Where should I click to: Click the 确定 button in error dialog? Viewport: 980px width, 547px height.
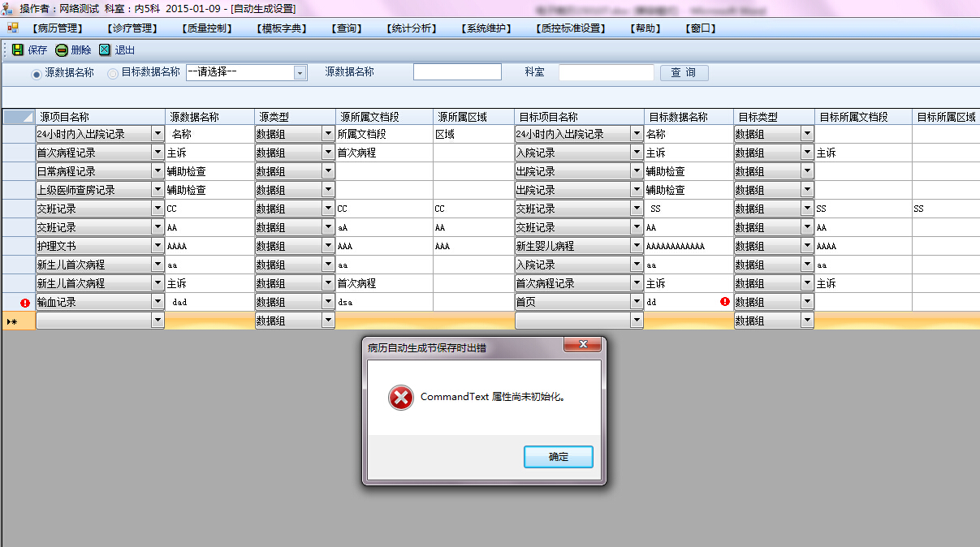tap(559, 457)
